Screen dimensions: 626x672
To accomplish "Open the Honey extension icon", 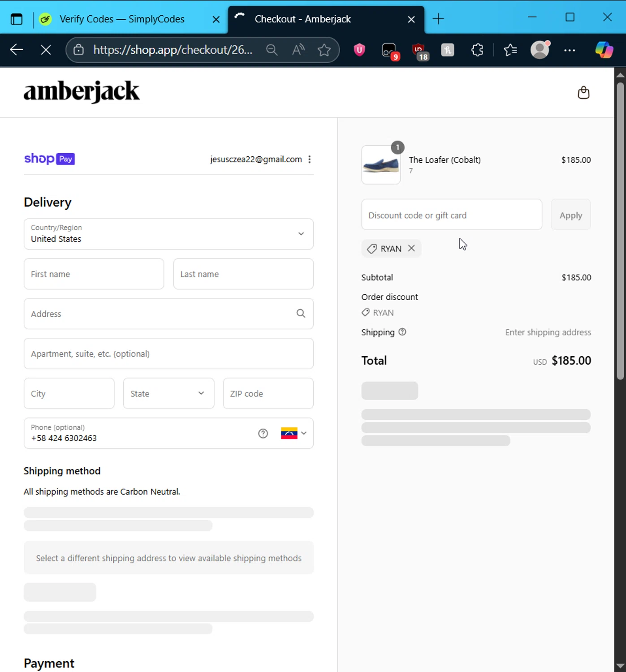I will click(x=447, y=50).
